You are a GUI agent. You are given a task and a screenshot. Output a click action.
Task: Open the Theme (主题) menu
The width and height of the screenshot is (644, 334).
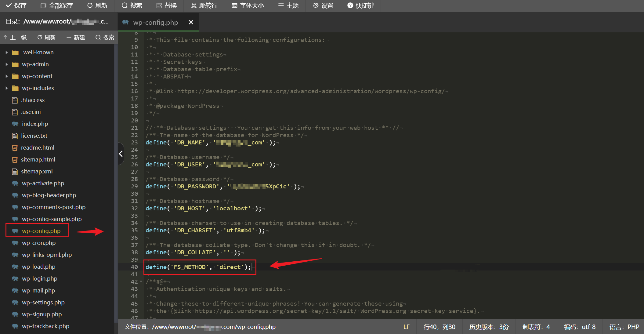(x=288, y=5)
